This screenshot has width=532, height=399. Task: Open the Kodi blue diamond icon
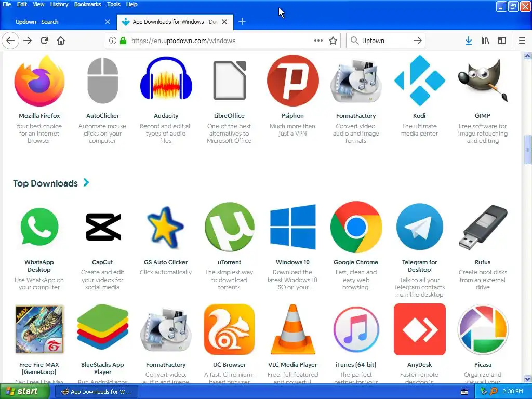click(419, 81)
